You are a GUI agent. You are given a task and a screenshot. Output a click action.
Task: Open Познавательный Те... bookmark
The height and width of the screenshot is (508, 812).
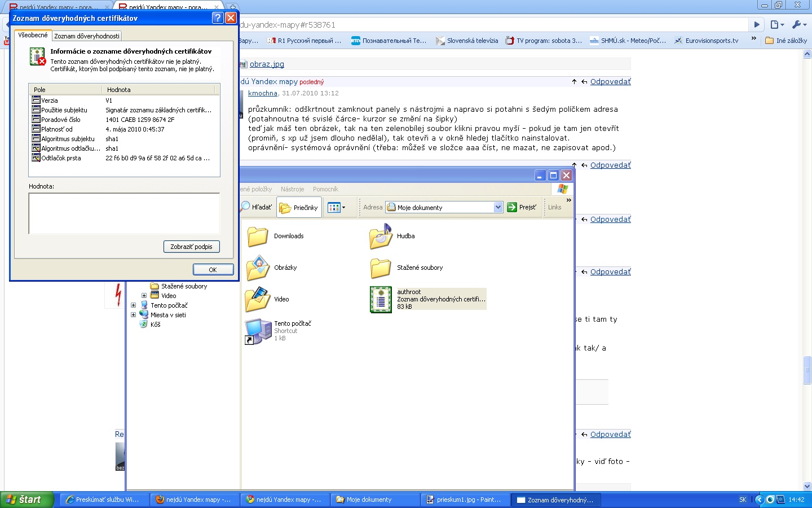389,41
